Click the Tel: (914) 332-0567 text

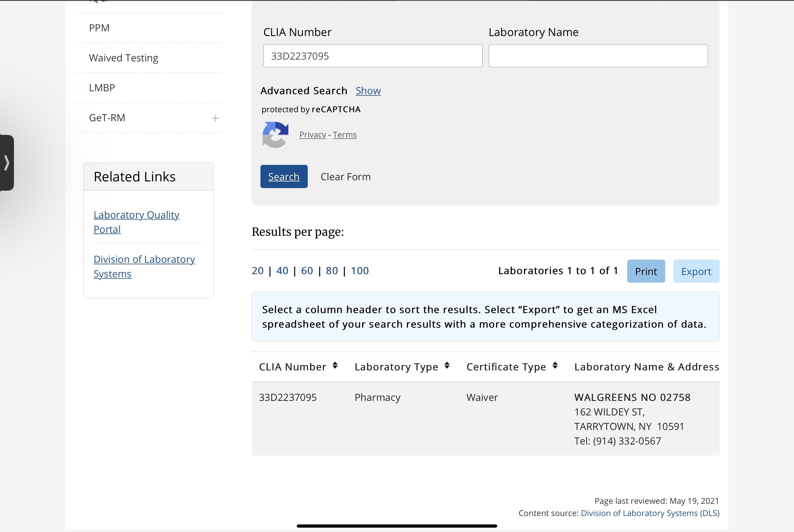click(618, 441)
